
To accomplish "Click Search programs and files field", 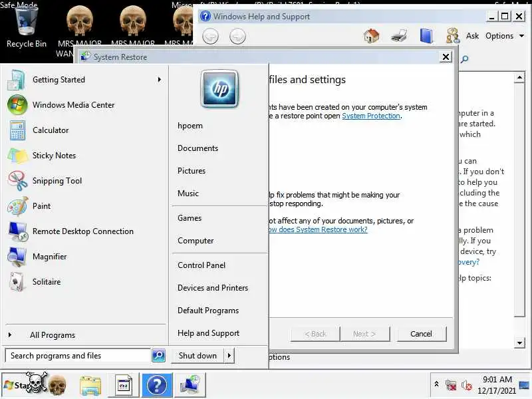I will click(x=78, y=356).
